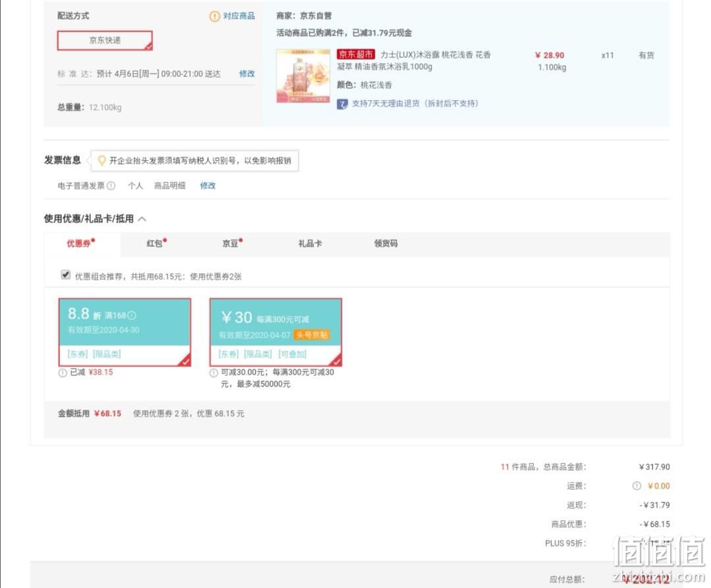Uncheck the 优惠组合推荐 checkbox
Screen dimensions: 711x588
click(x=66, y=275)
